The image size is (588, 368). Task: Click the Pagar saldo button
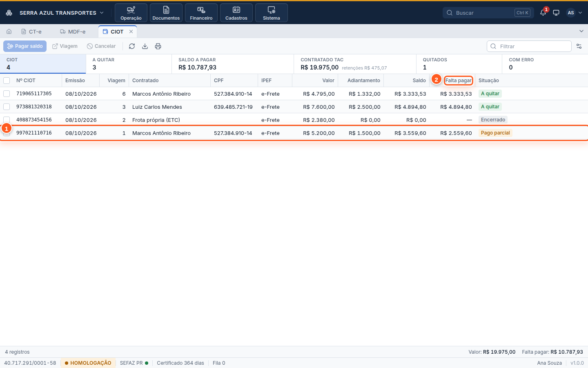coord(25,46)
